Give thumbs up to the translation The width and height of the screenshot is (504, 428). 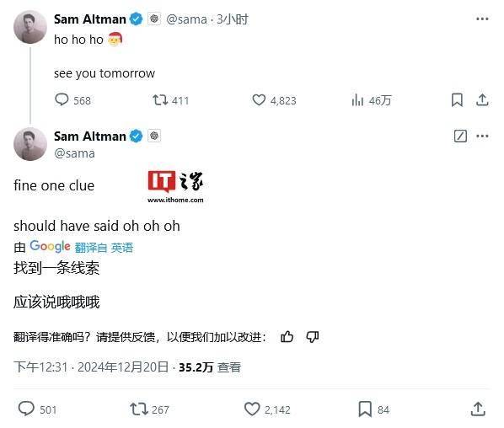point(287,337)
